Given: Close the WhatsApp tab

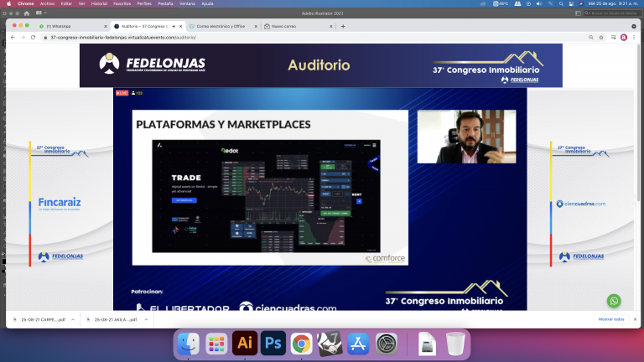Looking at the screenshot, I should pos(105,26).
